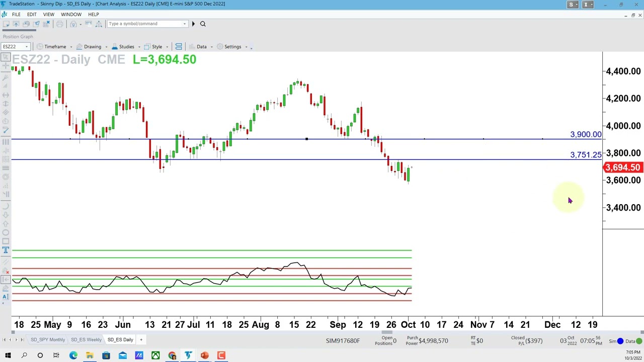Click the save desktop icon
Image resolution: width=644 pixels, height=362 pixels.
(27, 24)
